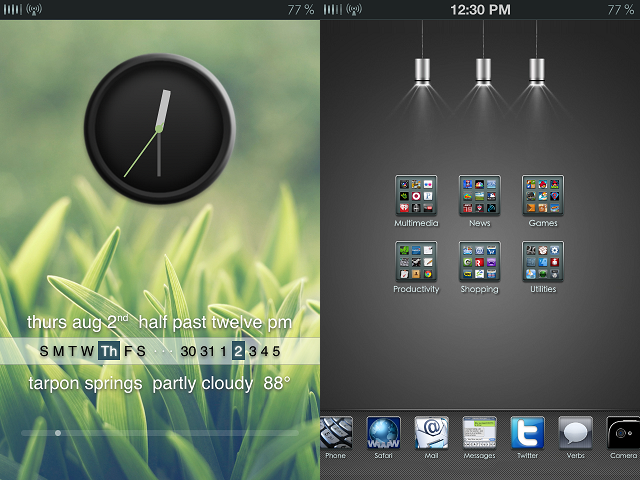Tap the analog clock widget
This screenshot has width=640, height=480.
pos(160,129)
